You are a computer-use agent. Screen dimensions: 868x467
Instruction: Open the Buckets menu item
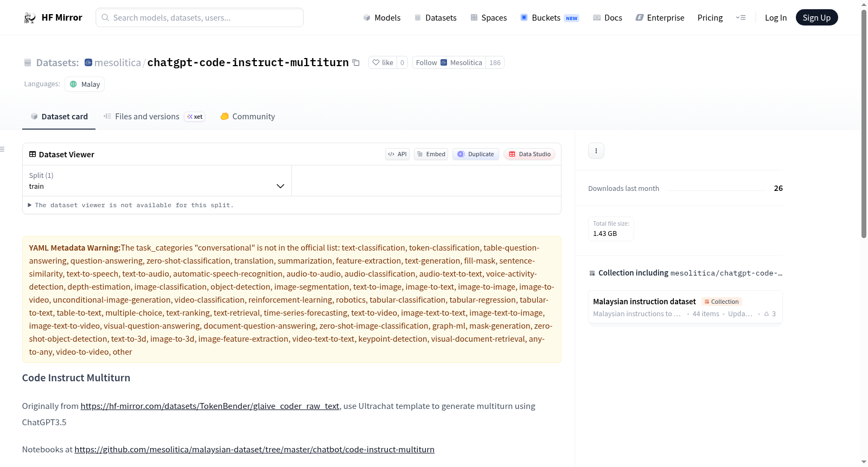pyautogui.click(x=550, y=17)
